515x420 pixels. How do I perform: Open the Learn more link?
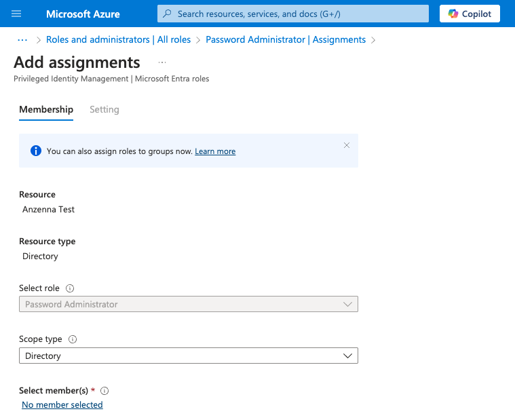(215, 151)
